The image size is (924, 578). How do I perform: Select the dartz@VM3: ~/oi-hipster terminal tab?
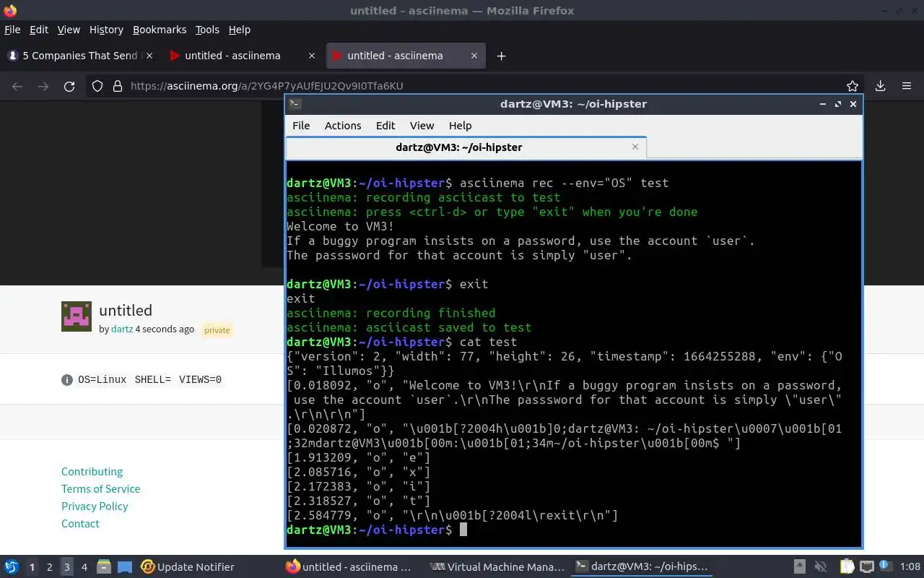tap(466, 147)
